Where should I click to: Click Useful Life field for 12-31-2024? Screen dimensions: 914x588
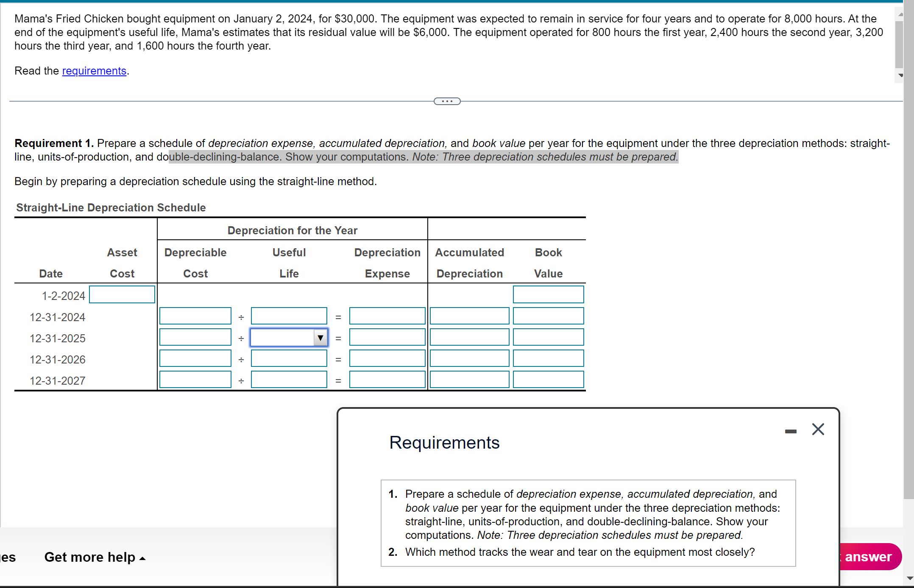point(289,316)
